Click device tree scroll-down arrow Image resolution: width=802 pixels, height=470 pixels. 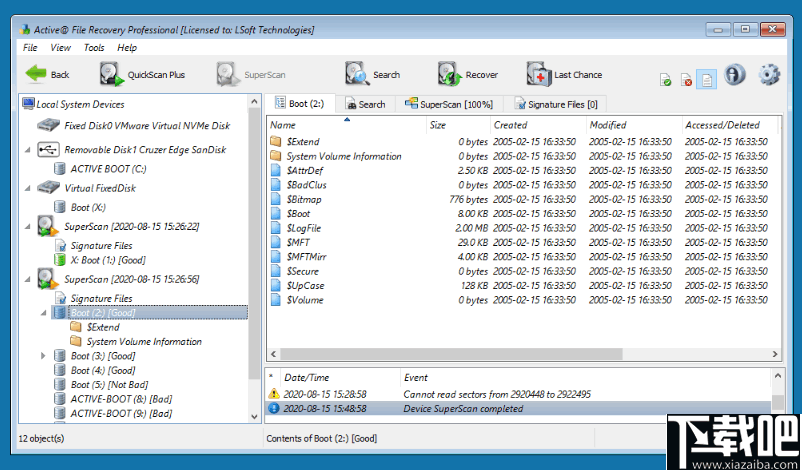point(255,417)
